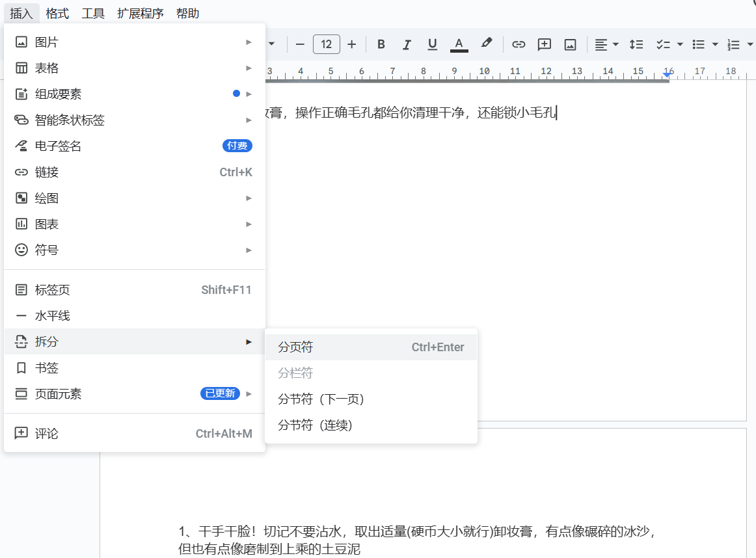Toggle italic text formatting

click(407, 44)
